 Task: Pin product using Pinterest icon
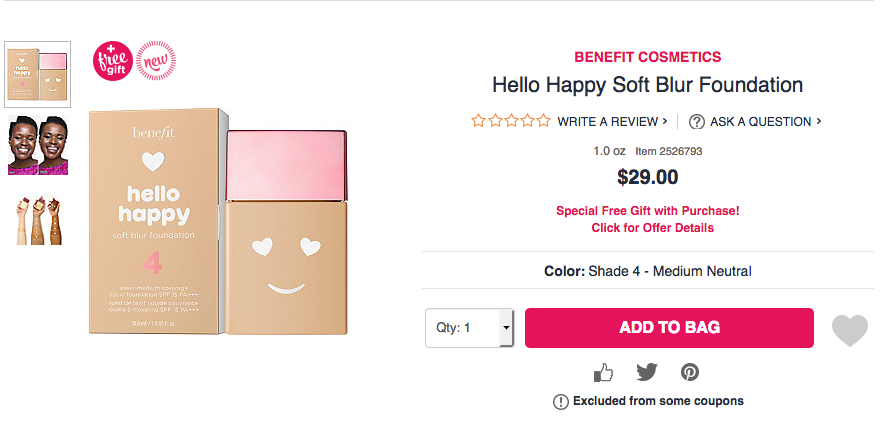click(690, 372)
